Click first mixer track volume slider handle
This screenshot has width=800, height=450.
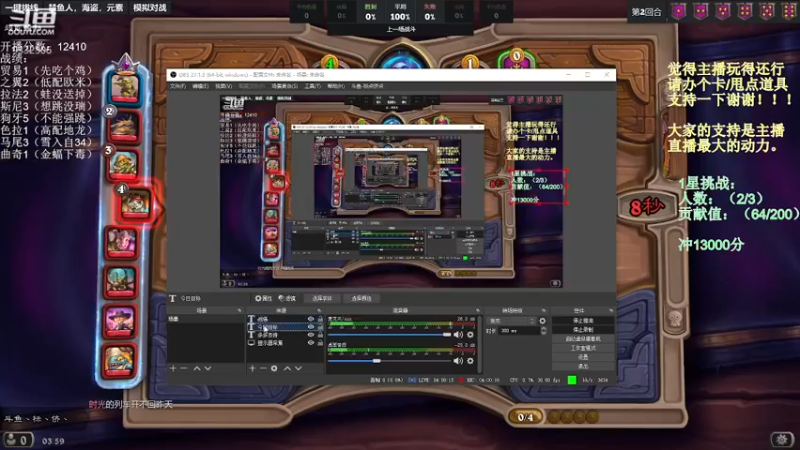(x=447, y=335)
